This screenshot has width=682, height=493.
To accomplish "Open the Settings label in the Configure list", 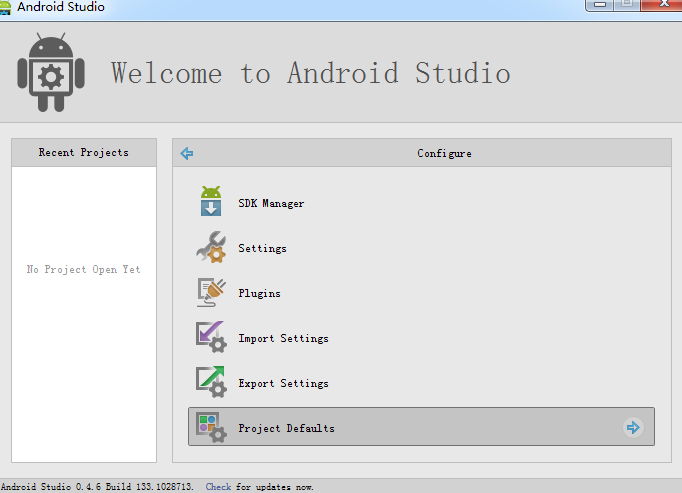I will point(262,248).
